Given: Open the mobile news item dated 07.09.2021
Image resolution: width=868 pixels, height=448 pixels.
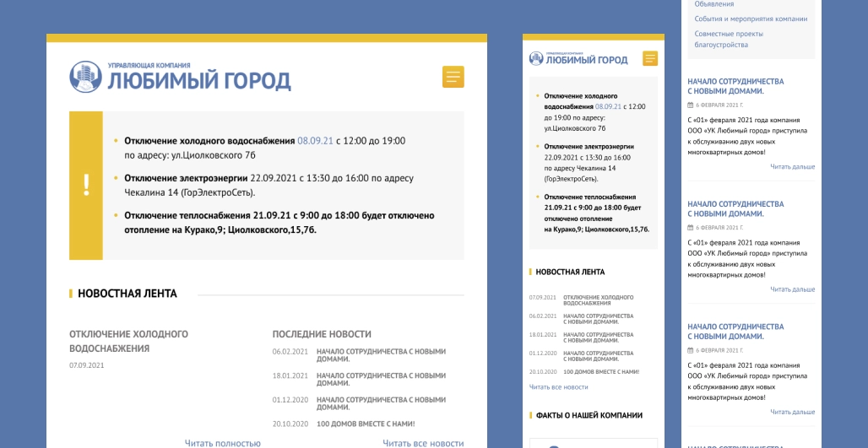Looking at the screenshot, I should coord(598,300).
